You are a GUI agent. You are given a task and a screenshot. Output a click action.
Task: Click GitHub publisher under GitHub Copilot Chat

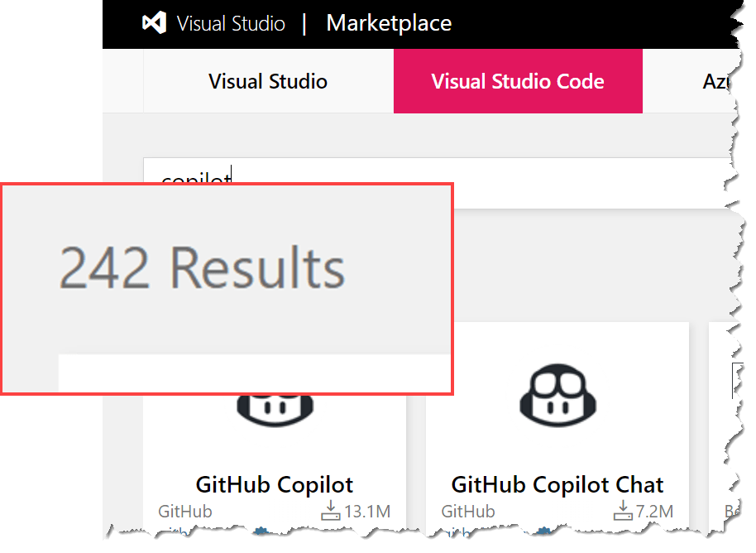(468, 512)
